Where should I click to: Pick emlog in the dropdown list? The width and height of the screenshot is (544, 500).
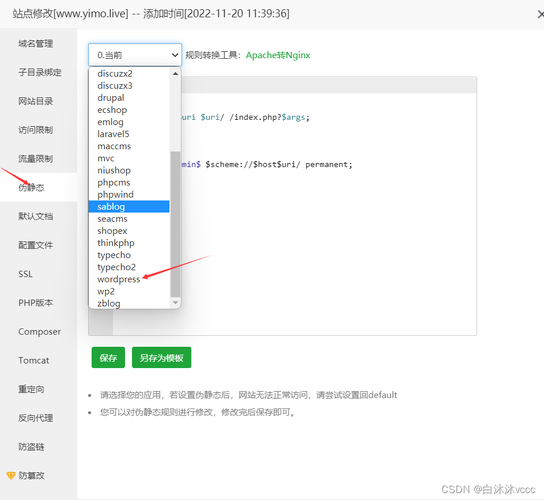[129, 122]
